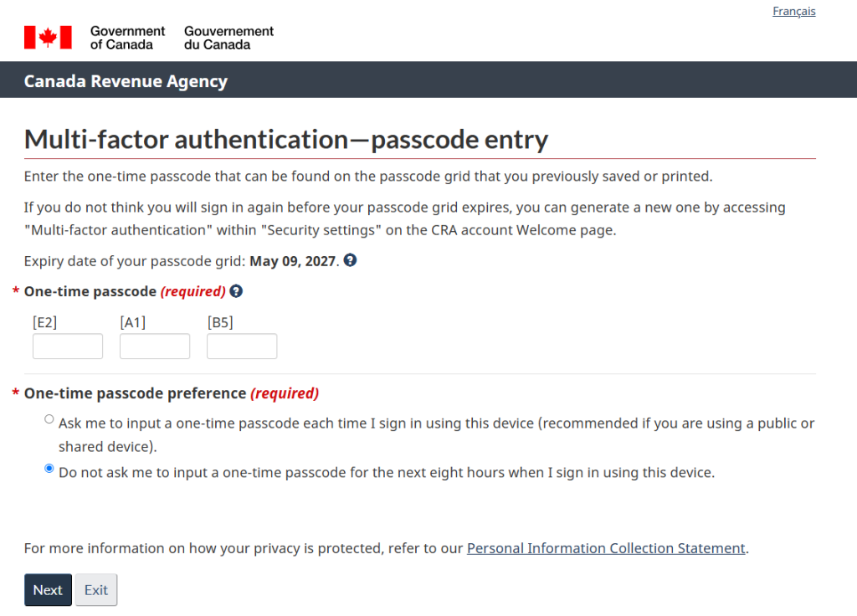Click help icon next to One-time passcode label
This screenshot has height=616, width=857.
pos(236,291)
